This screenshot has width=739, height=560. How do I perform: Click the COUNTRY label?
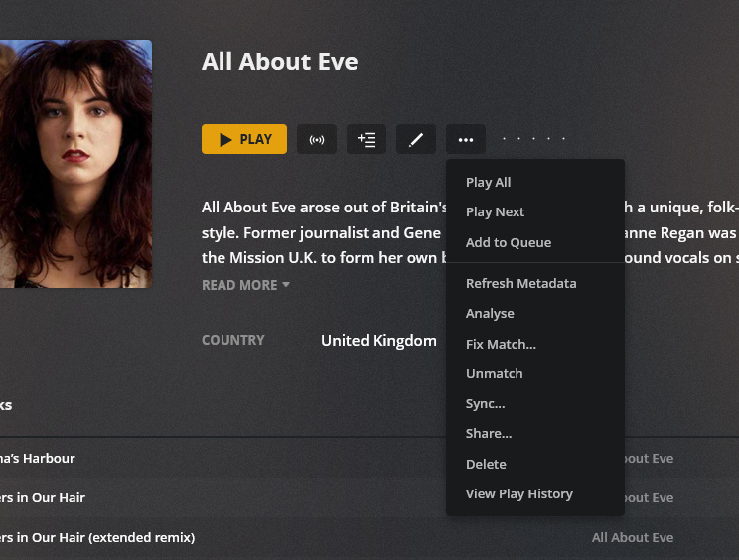(233, 340)
